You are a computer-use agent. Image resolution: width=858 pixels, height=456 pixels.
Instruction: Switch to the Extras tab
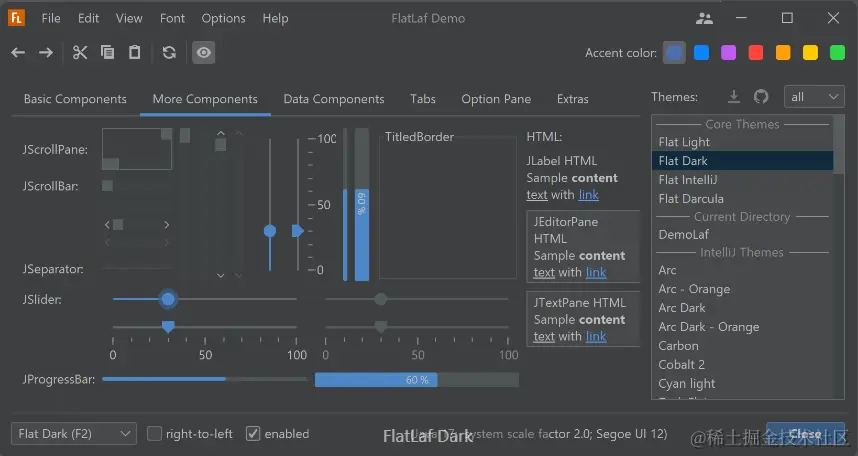click(x=573, y=99)
